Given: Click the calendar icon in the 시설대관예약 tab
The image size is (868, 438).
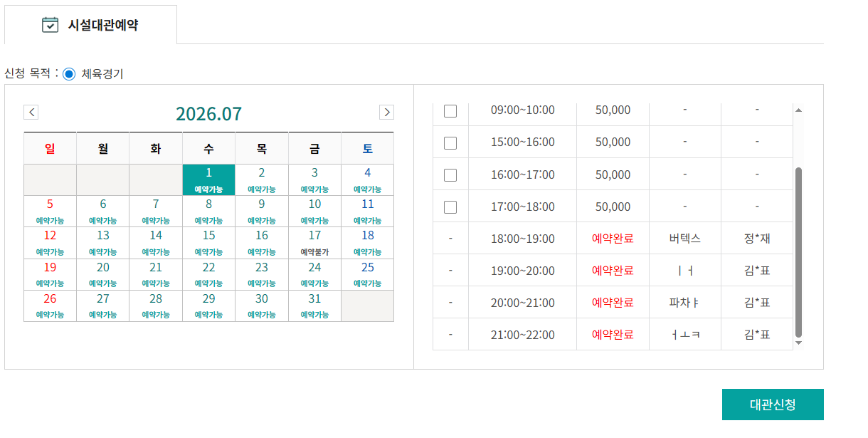Looking at the screenshot, I should click(x=50, y=25).
